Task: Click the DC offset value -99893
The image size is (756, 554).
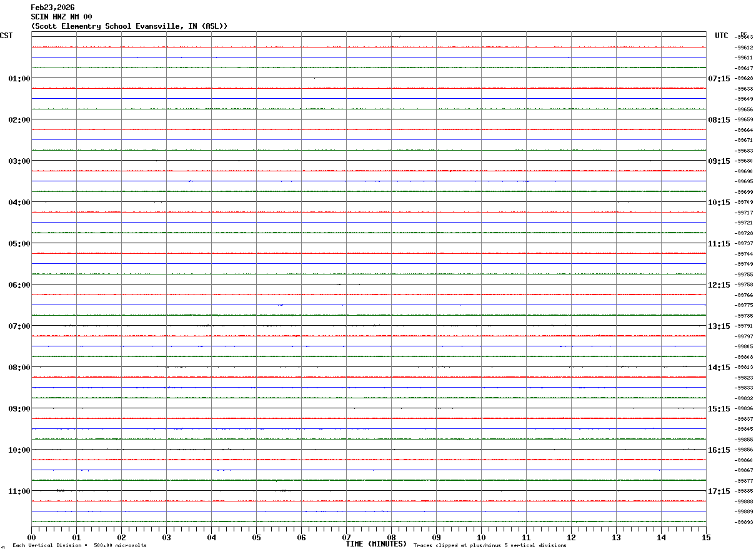Action: [x=745, y=522]
